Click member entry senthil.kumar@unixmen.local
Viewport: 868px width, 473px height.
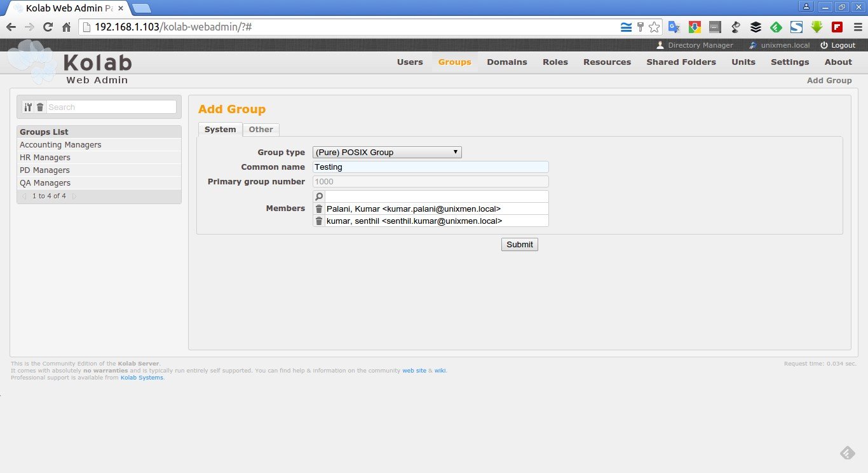tap(437, 221)
